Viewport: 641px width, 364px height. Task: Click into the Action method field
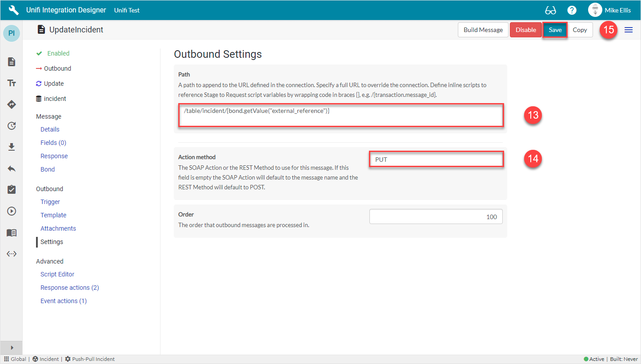click(436, 160)
